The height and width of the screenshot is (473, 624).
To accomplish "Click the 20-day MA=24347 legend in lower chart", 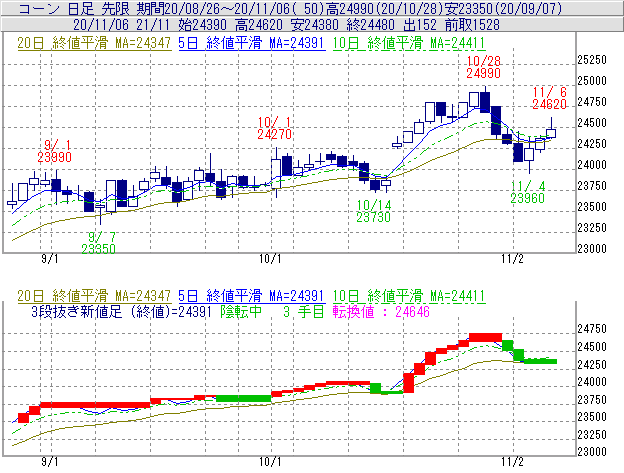I will coord(94,296).
